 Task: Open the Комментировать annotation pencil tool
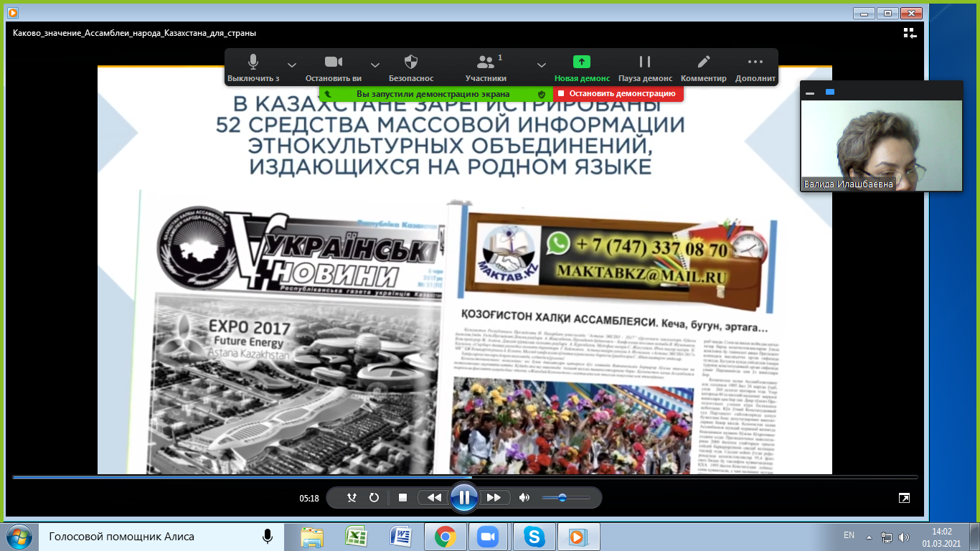704,68
